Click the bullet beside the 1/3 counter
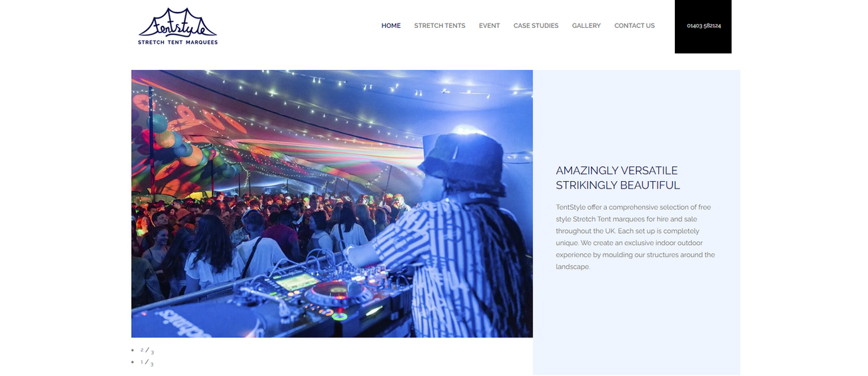Screen dimensions: 868x376 click(133, 362)
